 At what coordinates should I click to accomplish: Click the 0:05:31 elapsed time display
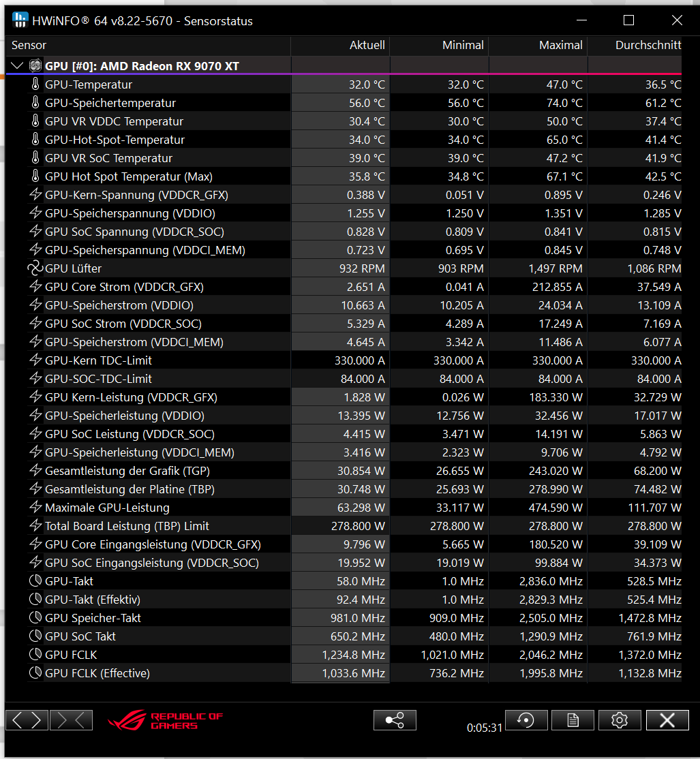click(x=485, y=728)
